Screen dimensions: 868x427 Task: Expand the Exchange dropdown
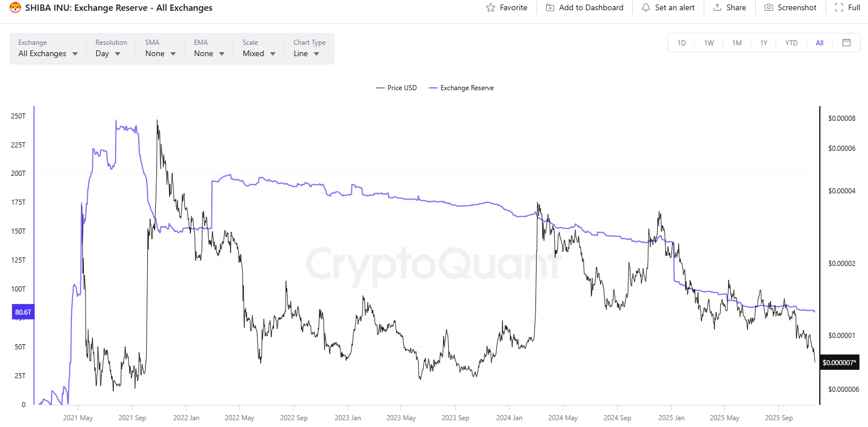click(x=48, y=53)
